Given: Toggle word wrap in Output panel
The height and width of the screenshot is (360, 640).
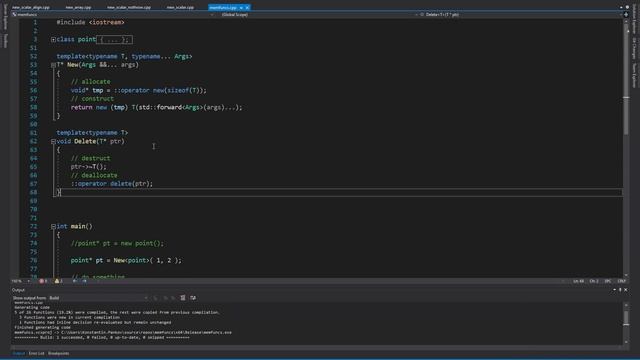Looking at the screenshot, I should point(193,298).
